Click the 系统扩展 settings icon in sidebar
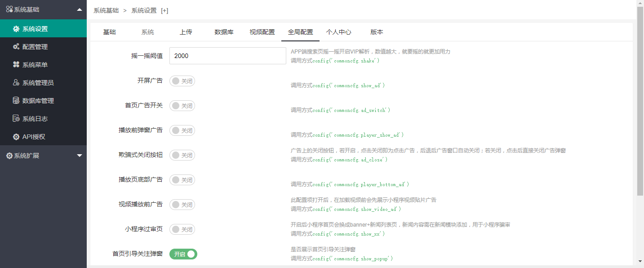 [x=9, y=156]
